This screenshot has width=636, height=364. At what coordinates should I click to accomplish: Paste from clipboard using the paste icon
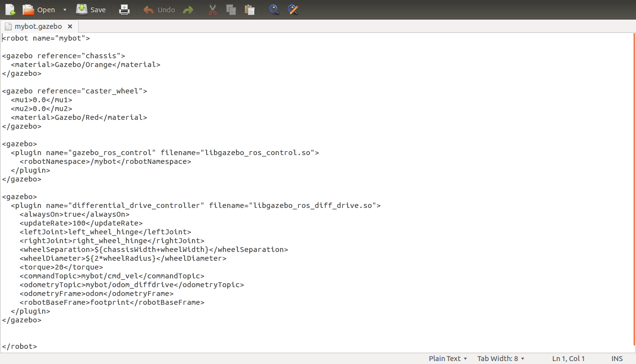(x=250, y=10)
